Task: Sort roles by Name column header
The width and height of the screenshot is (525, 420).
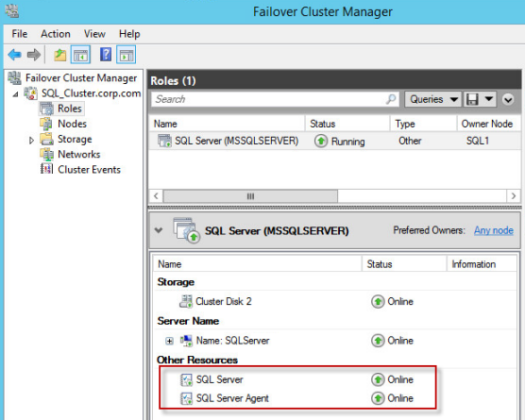Action: point(227,124)
